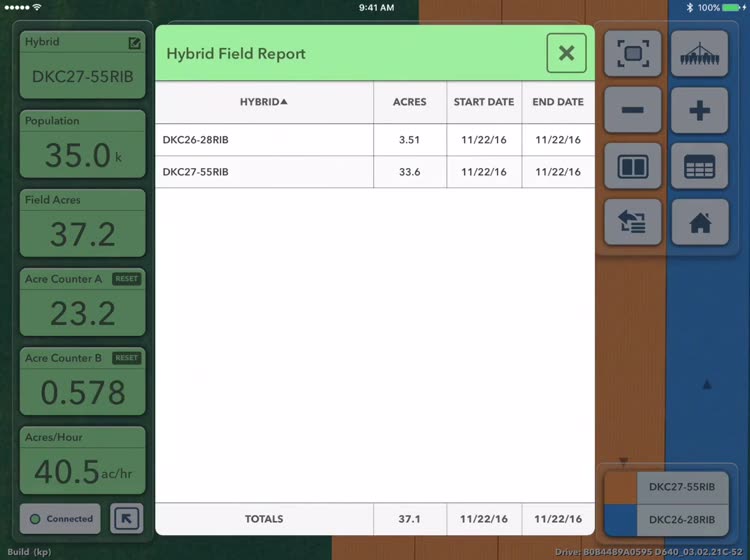Image resolution: width=750 pixels, height=560 pixels.
Task: Tap the Connected status button
Action: (x=60, y=518)
